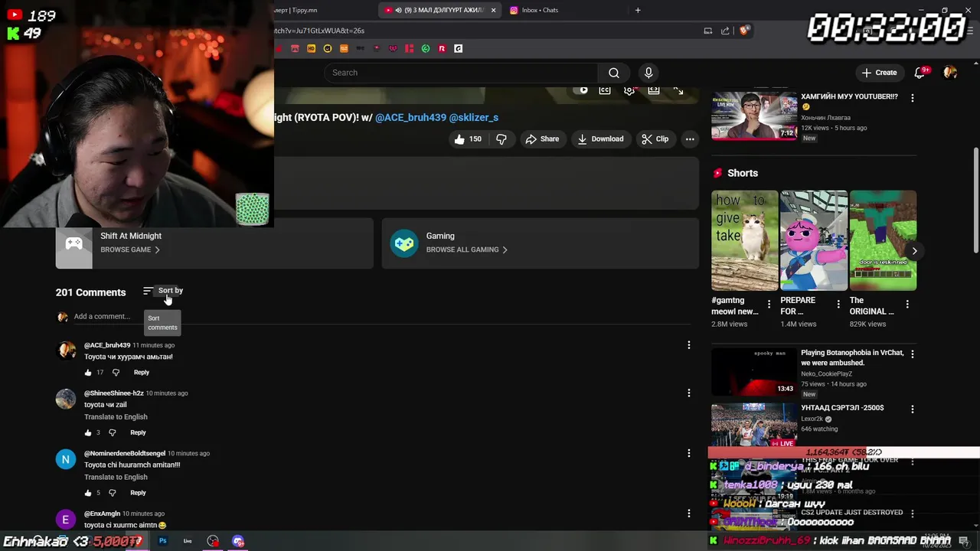Start voice search with microphone
The width and height of the screenshot is (980, 551).
click(648, 73)
